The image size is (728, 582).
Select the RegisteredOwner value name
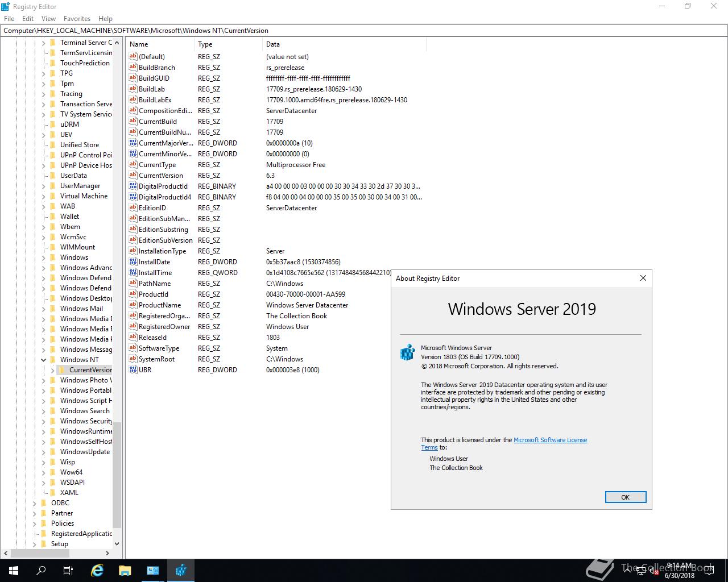[x=164, y=326]
